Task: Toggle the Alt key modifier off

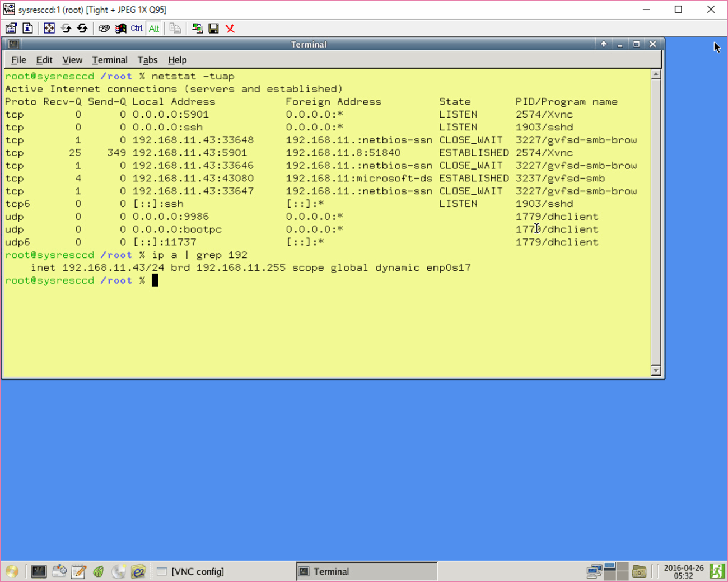Action: click(x=154, y=29)
